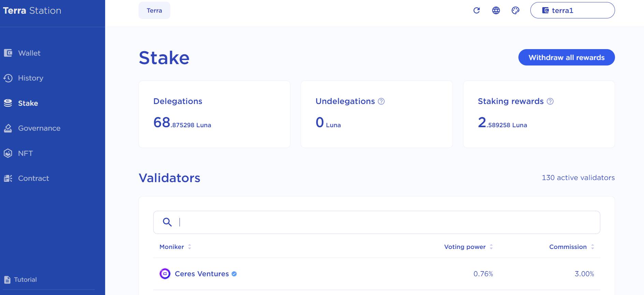Open the Wallet page in sidebar
The height and width of the screenshot is (295, 644).
pyautogui.click(x=29, y=53)
